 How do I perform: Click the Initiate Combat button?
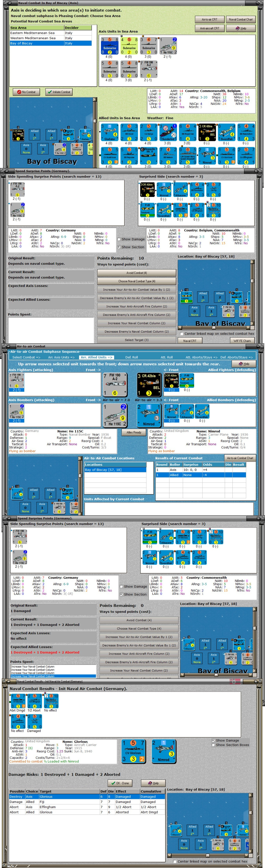click(59, 92)
